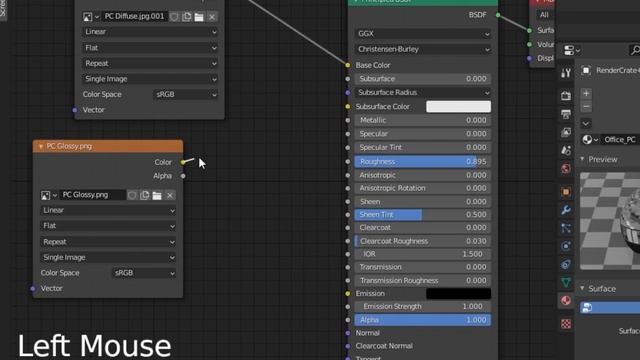Viewport: 640px width, 360px height.
Task: Open the browse material sphere dropdown
Action: [x=590, y=140]
